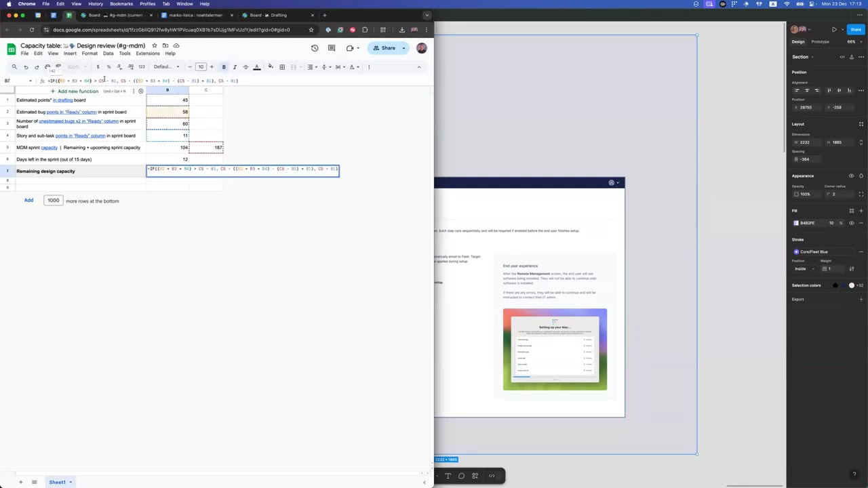This screenshot has height=488, width=868.
Task: Open the comments panel in Sheets
Action: (x=332, y=48)
